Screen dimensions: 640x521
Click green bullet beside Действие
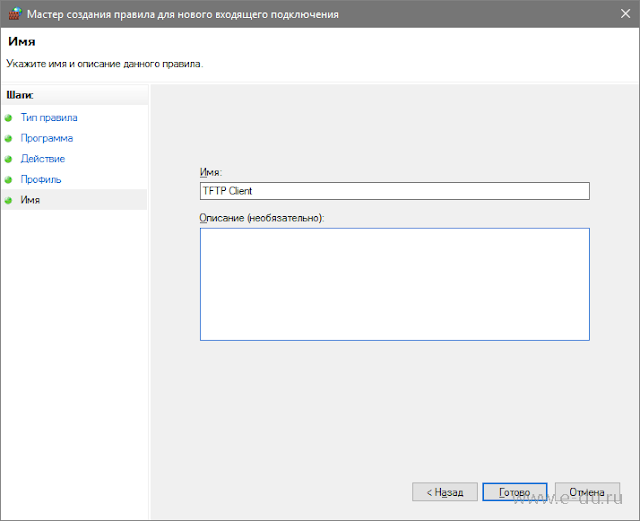tap(9, 159)
